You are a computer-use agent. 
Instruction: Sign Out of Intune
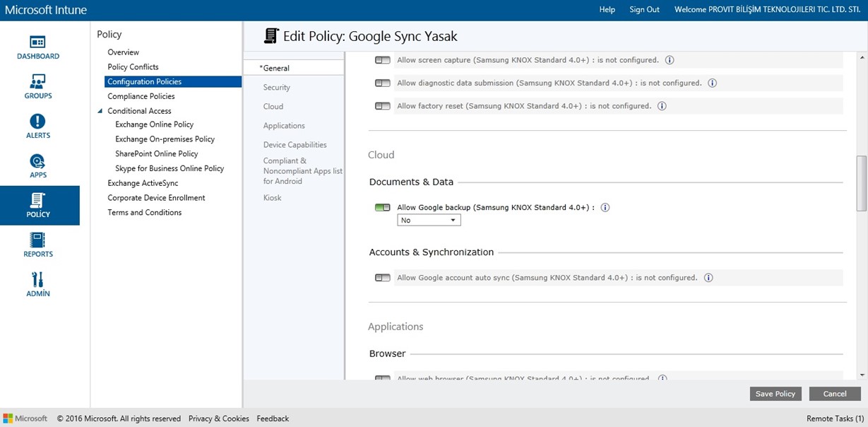click(x=644, y=9)
